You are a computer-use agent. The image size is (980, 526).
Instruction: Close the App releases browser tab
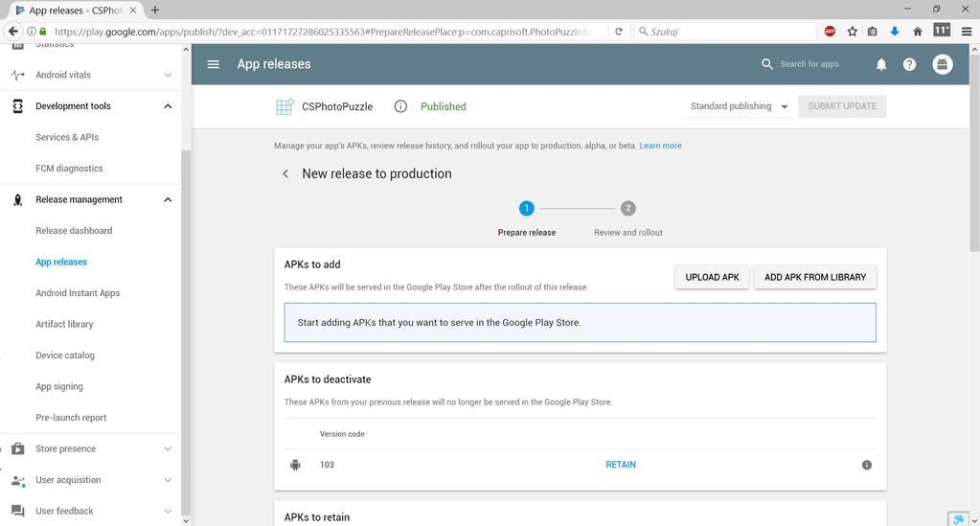132,10
